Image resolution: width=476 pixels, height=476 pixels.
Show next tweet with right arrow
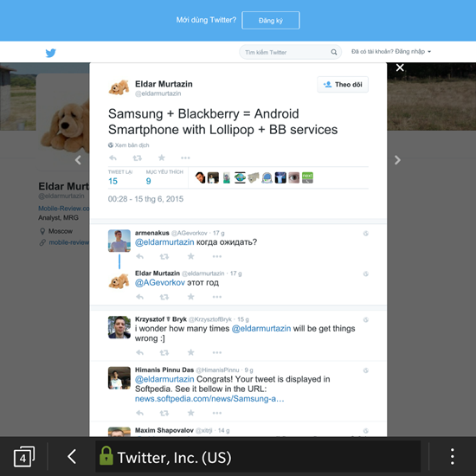(397, 160)
